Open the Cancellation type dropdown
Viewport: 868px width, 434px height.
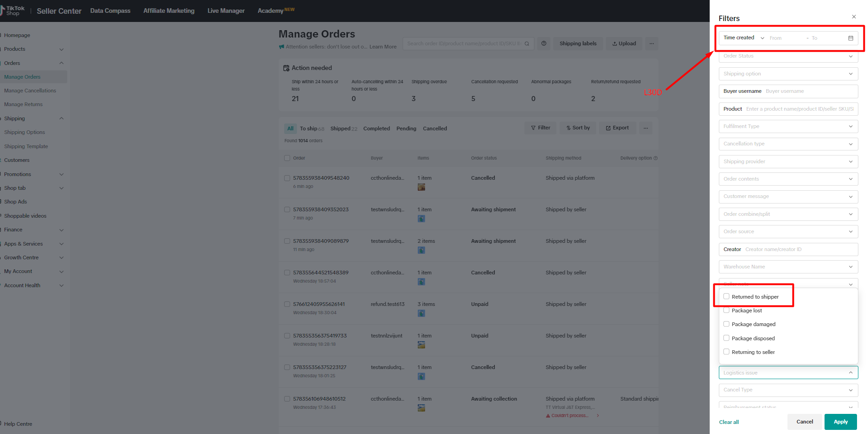[788, 144]
